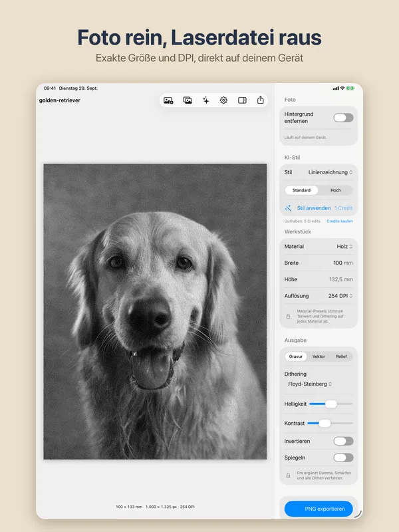
Task: Open the Auflösung dropdown showing 254 DPI
Action: click(x=340, y=296)
